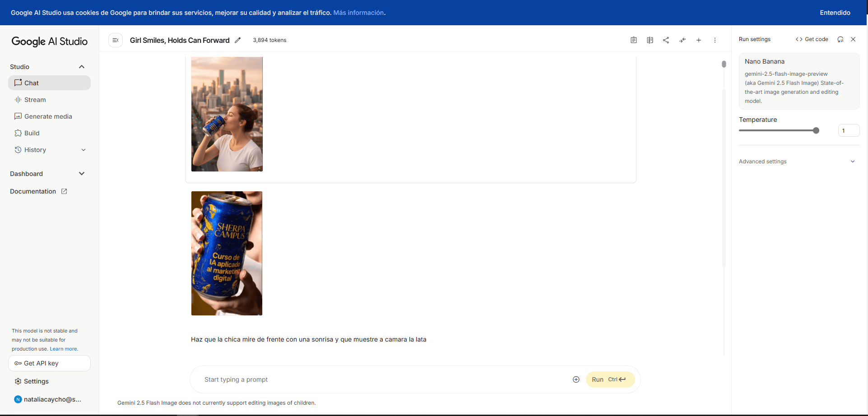Expand the Dashboard section

82,174
